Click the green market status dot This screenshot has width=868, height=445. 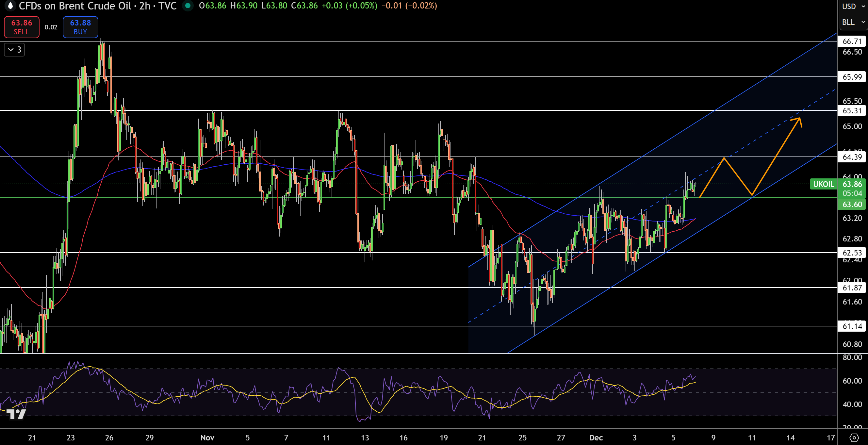(x=188, y=6)
